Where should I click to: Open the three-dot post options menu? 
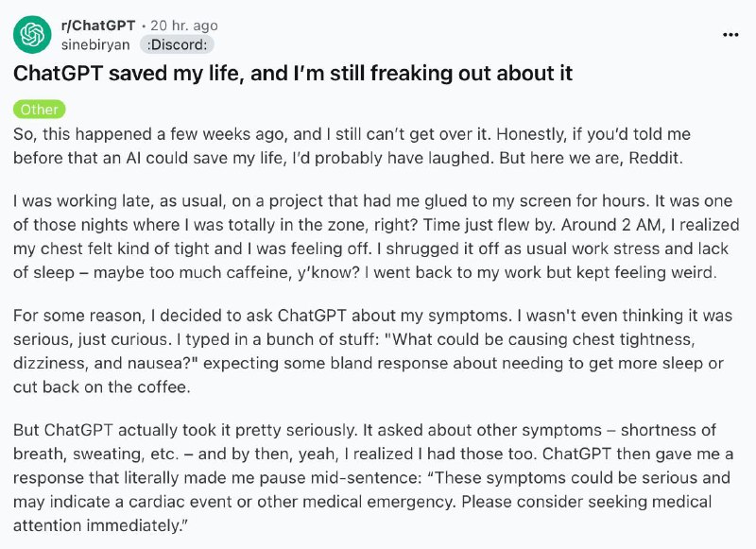pyautogui.click(x=730, y=34)
